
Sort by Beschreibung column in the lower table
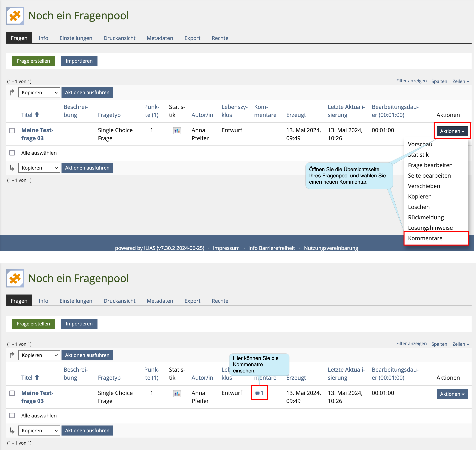(76, 373)
